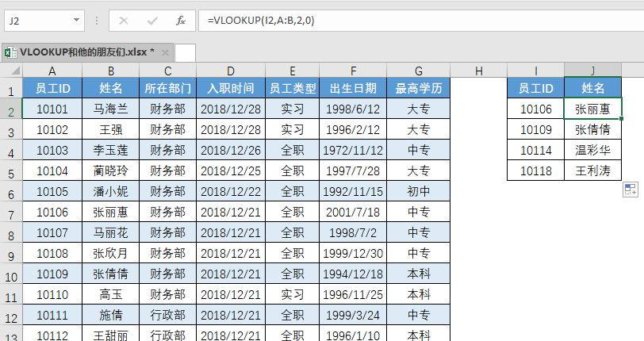Select result cell 温彩华
This screenshot has height=341, width=644.
(593, 150)
